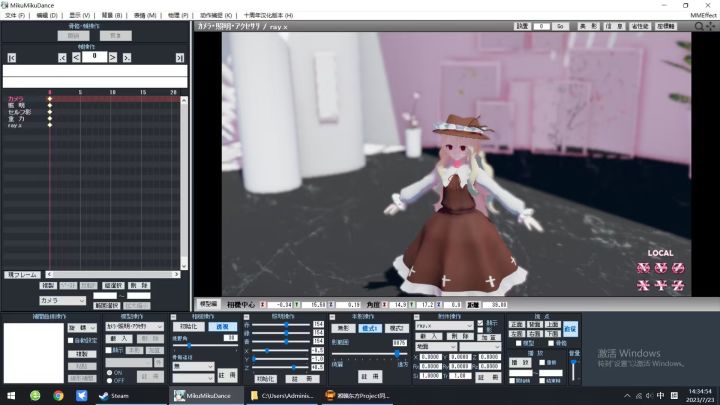The width and height of the screenshot is (720, 405).
Task: Jump to first frame with |< button
Action: click(12, 58)
